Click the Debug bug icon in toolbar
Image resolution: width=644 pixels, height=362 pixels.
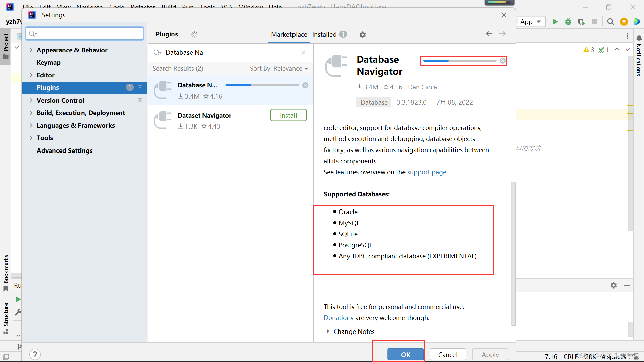[568, 22]
